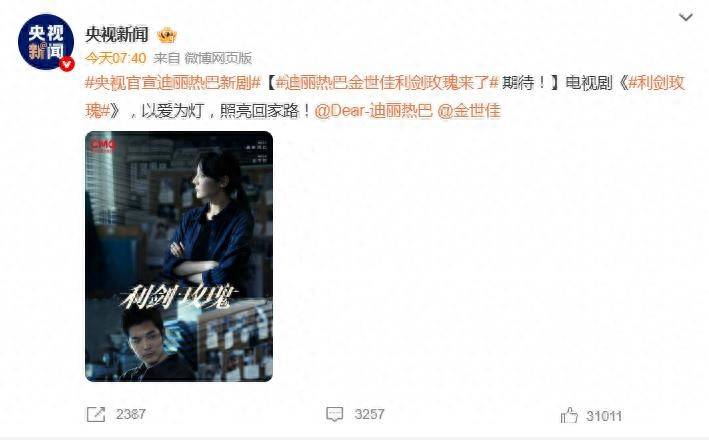Expand the post options chevron
The height and width of the screenshot is (440, 709).
click(x=686, y=18)
